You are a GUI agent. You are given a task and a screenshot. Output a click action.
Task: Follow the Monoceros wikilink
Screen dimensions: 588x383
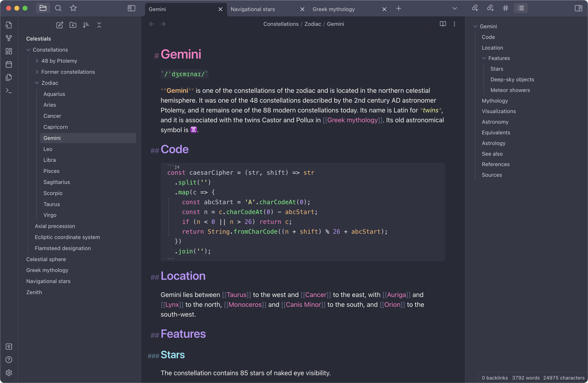coord(245,305)
